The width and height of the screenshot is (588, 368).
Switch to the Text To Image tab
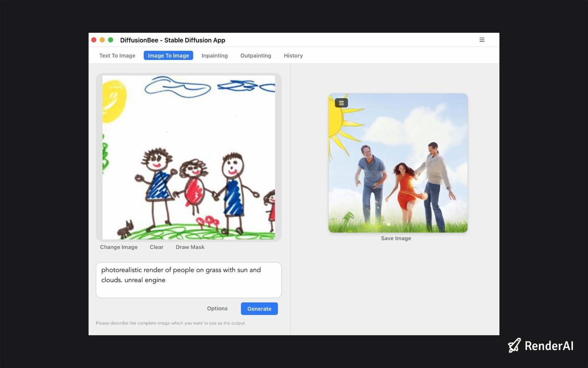(x=117, y=55)
